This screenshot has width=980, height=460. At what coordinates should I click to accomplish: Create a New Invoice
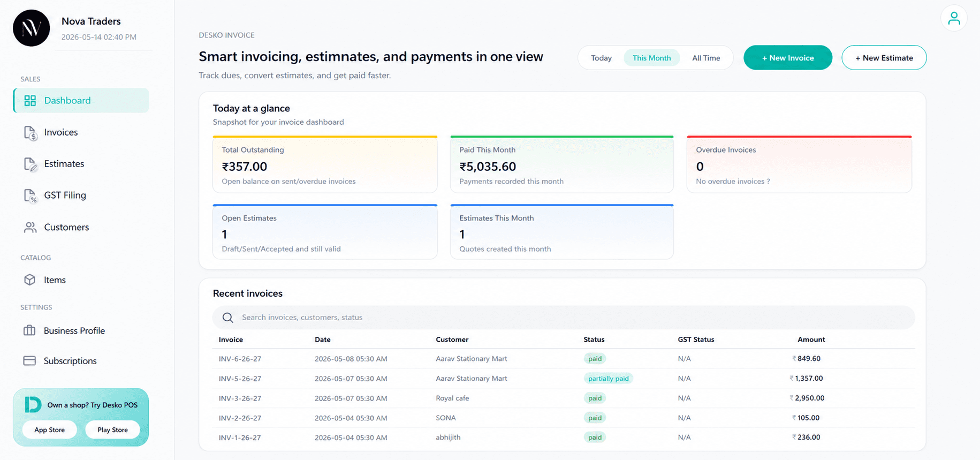787,58
